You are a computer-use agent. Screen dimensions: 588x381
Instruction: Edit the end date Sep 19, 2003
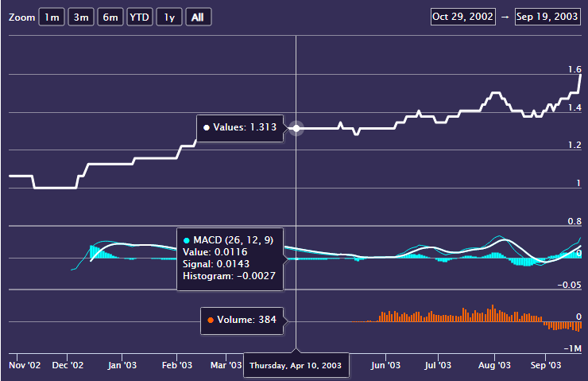[x=548, y=16]
